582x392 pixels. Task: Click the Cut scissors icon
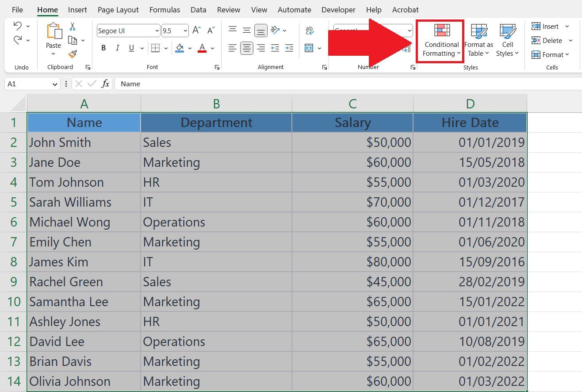(x=73, y=27)
